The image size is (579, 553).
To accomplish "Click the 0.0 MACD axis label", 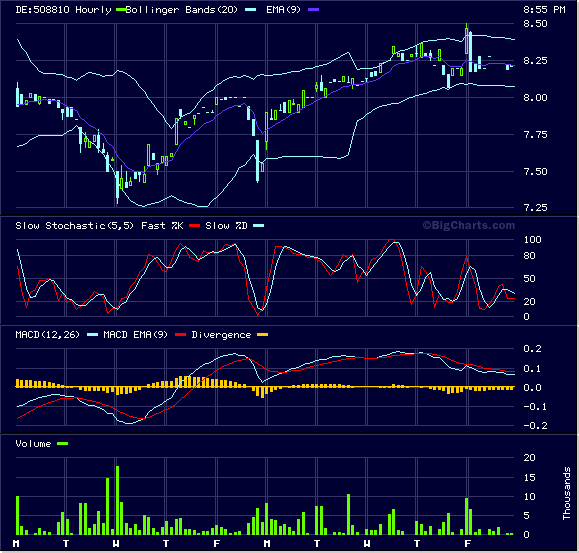I will coord(532,388).
